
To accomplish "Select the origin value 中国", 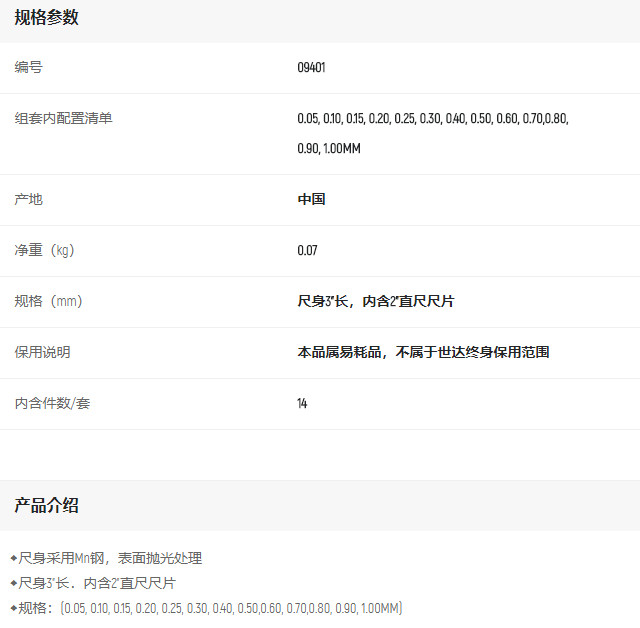I will 311,199.
